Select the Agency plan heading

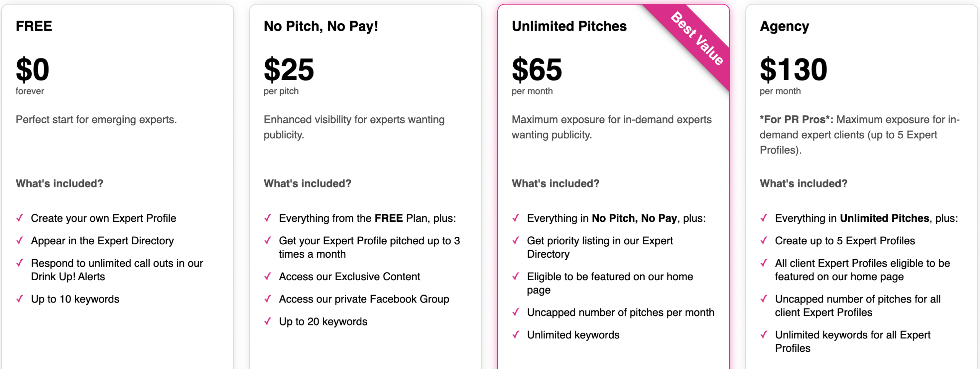784,26
